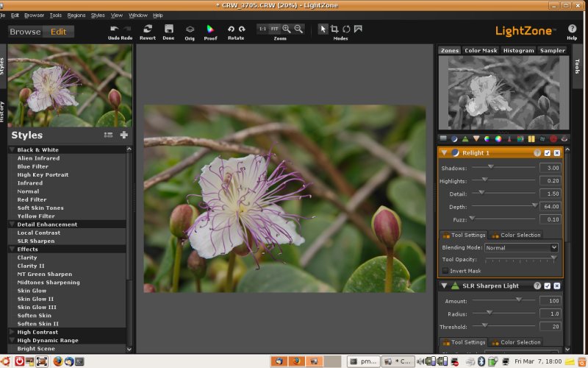Apply the Skin Glow III style
588x368 pixels.
coord(37,307)
